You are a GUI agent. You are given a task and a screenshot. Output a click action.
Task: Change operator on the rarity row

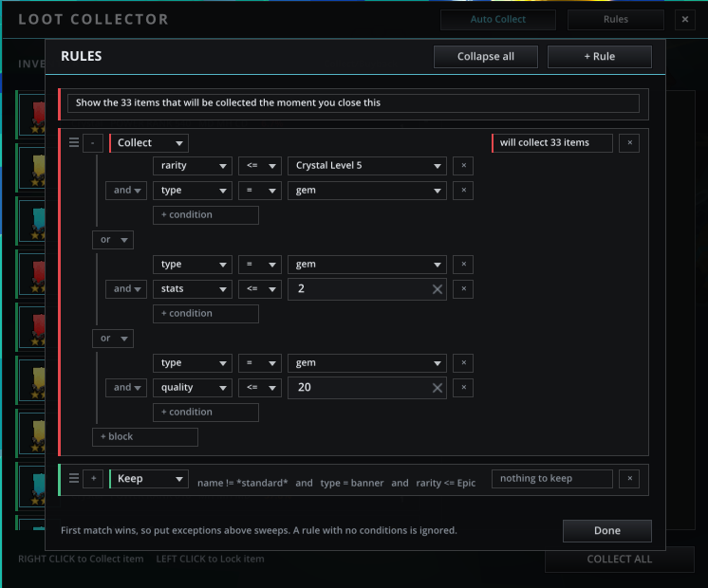click(x=260, y=166)
